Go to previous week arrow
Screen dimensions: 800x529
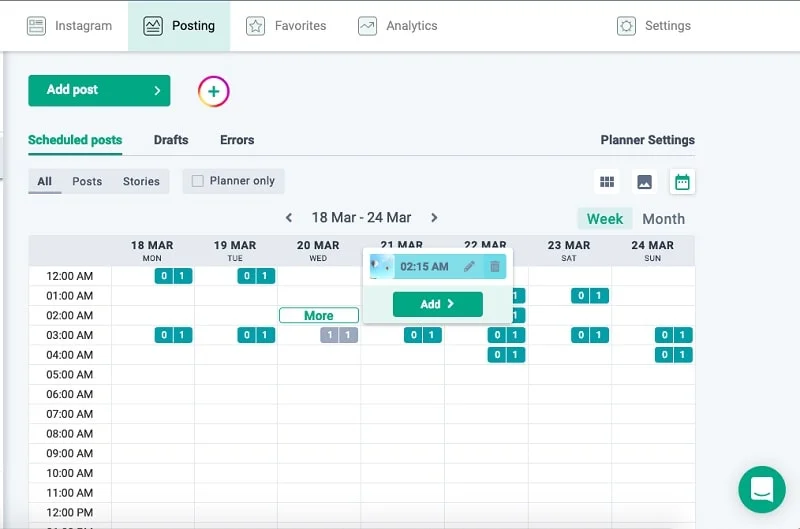(x=289, y=218)
